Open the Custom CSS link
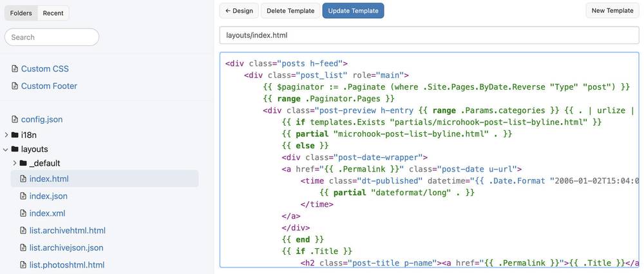Viewport: 644px width, 274px height. tap(45, 69)
